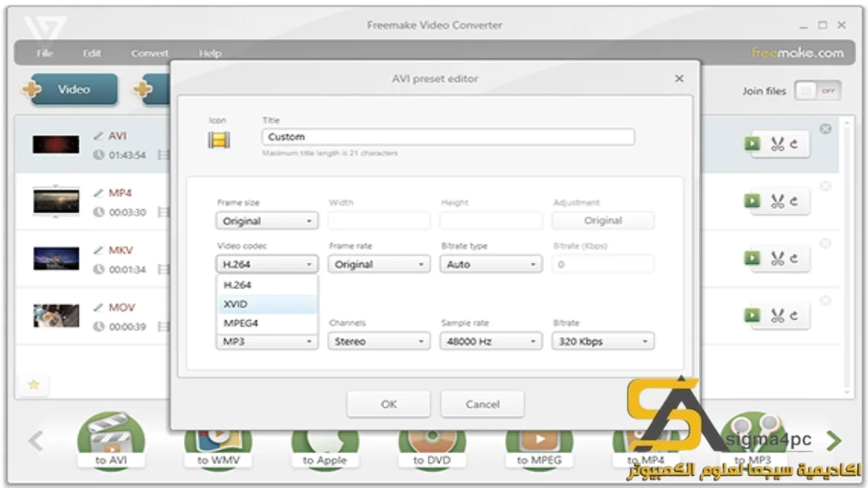The width and height of the screenshot is (868, 488).
Task: Toggle the Join files switch
Action: 818,91
